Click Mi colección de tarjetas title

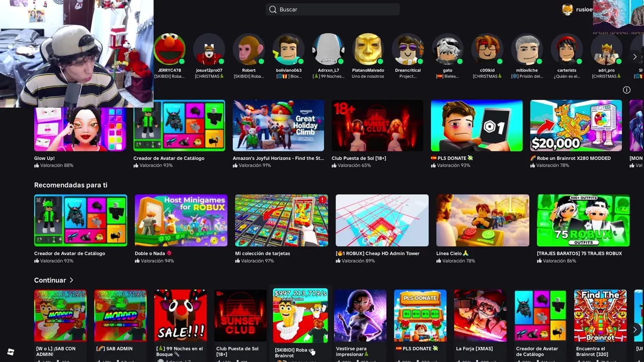pos(262,253)
